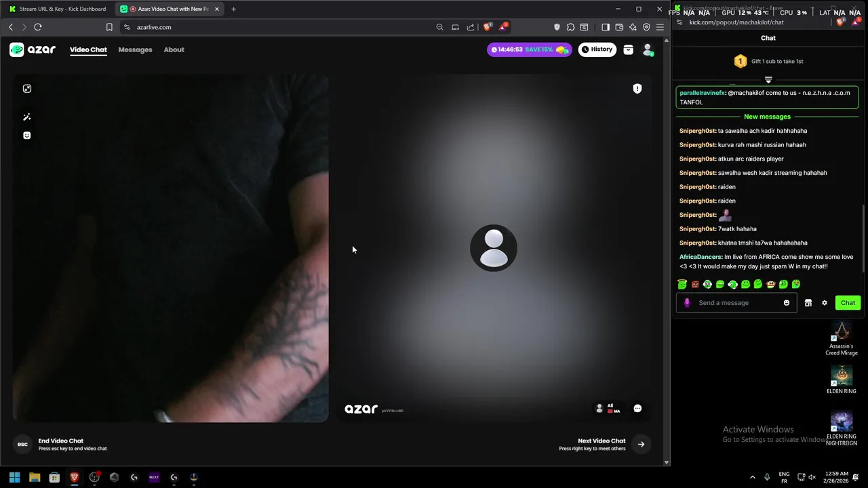Open the About page

174,49
